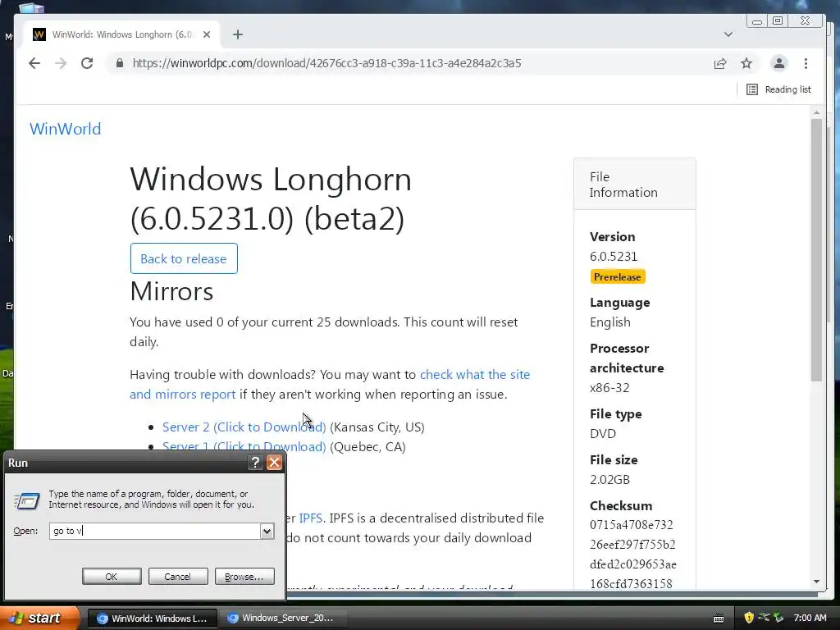This screenshot has width=840, height=630.
Task: Click Browse... in Run dialog
Action: (244, 577)
